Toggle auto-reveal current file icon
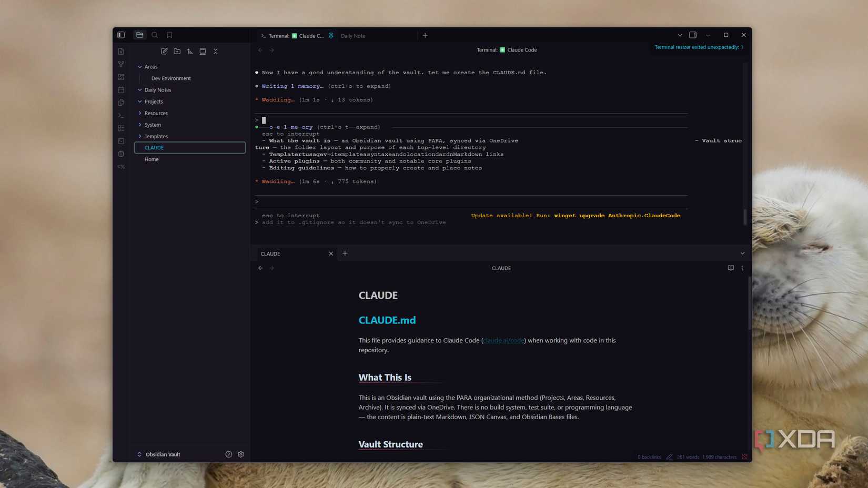 click(x=203, y=52)
